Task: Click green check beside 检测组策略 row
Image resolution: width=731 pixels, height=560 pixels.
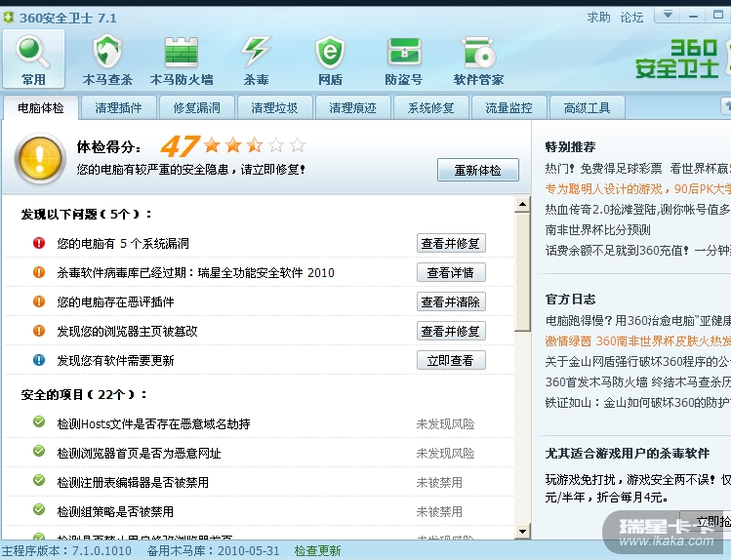Action: click(x=39, y=509)
